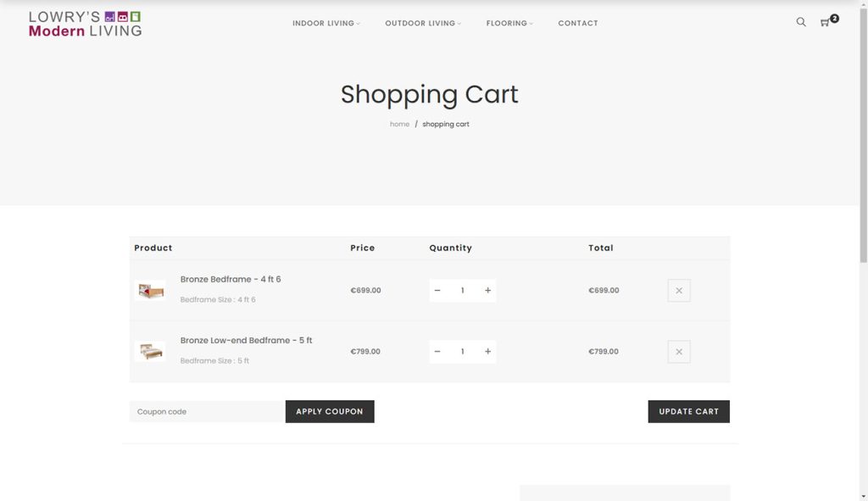Remove the Bronze Bedframe 4 ft 6 item
This screenshot has height=501, width=868.
[x=678, y=290]
